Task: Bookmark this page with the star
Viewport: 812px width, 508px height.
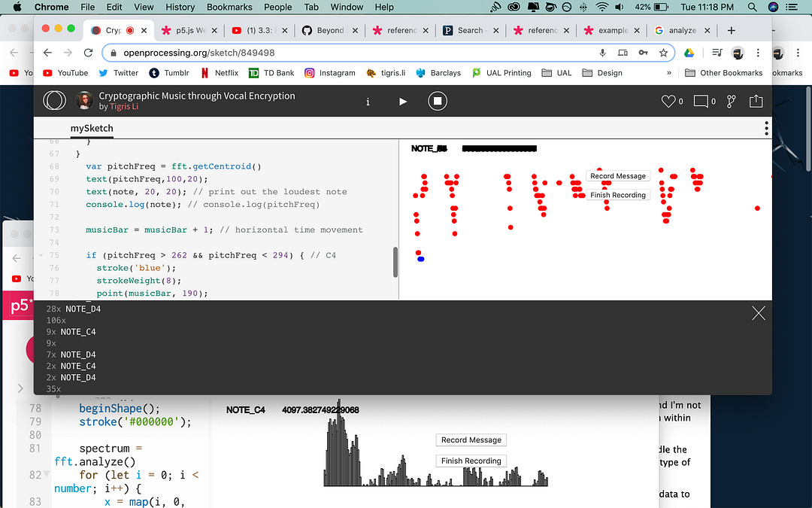Action: point(663,53)
